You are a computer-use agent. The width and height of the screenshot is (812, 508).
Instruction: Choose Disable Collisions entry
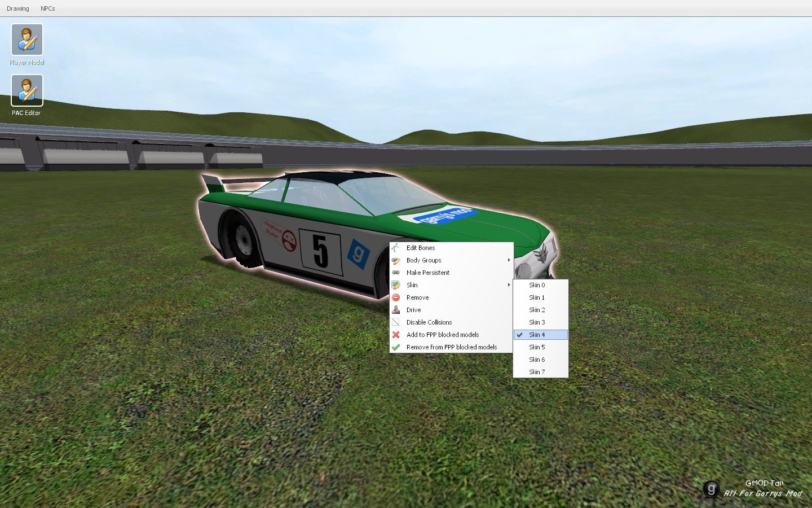pos(451,322)
